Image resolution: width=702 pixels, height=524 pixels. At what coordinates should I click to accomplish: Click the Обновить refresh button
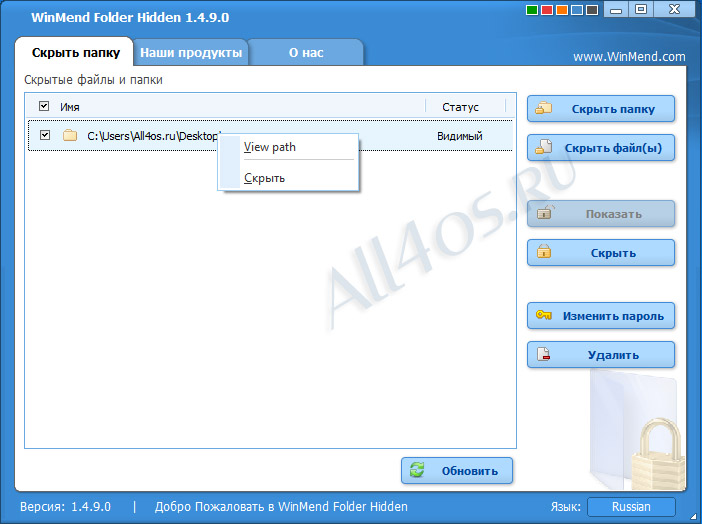457,471
